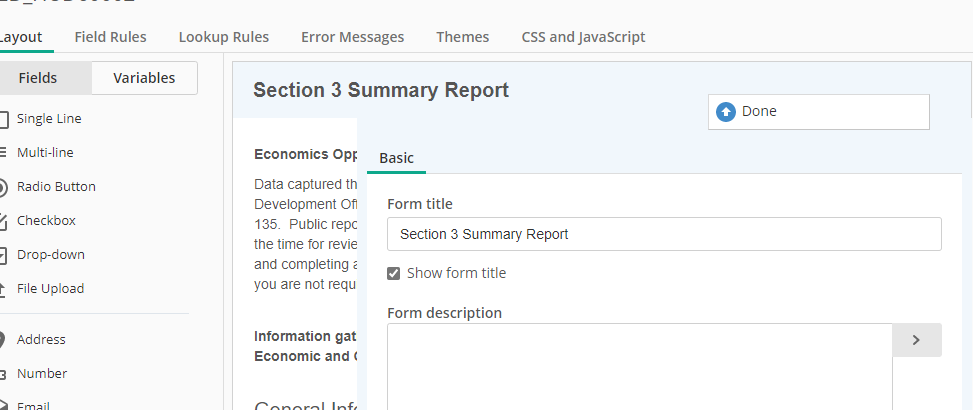The width and height of the screenshot is (973, 410).
Task: Click the Address field icon
Action: tap(3, 340)
